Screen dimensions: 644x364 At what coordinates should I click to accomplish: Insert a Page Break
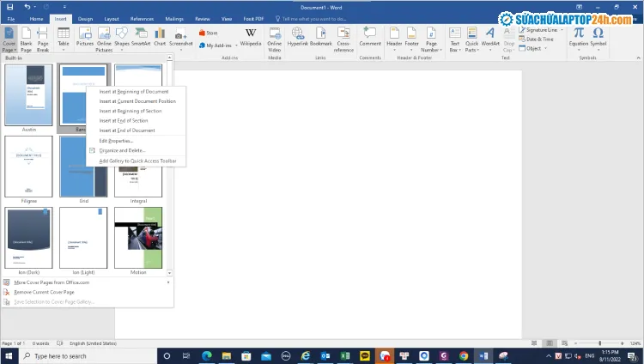coord(43,39)
